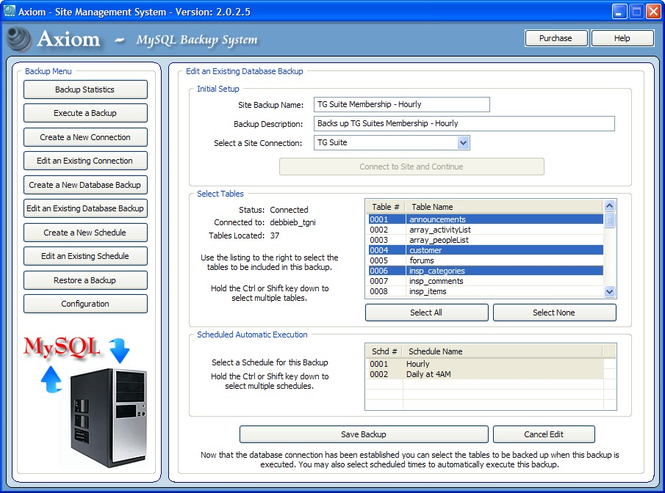Click Cancel Edit

tap(544, 434)
